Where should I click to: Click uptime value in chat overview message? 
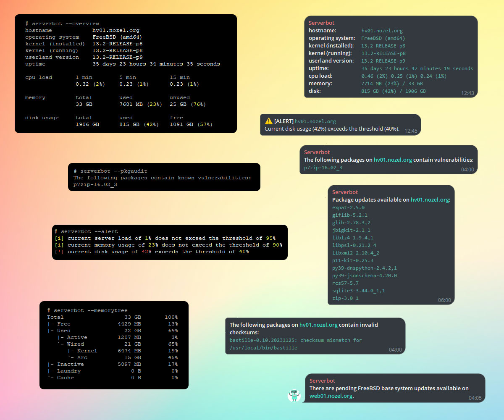tap(417, 68)
